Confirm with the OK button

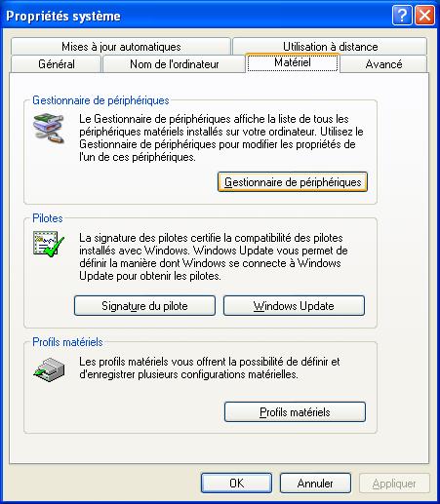point(236,484)
